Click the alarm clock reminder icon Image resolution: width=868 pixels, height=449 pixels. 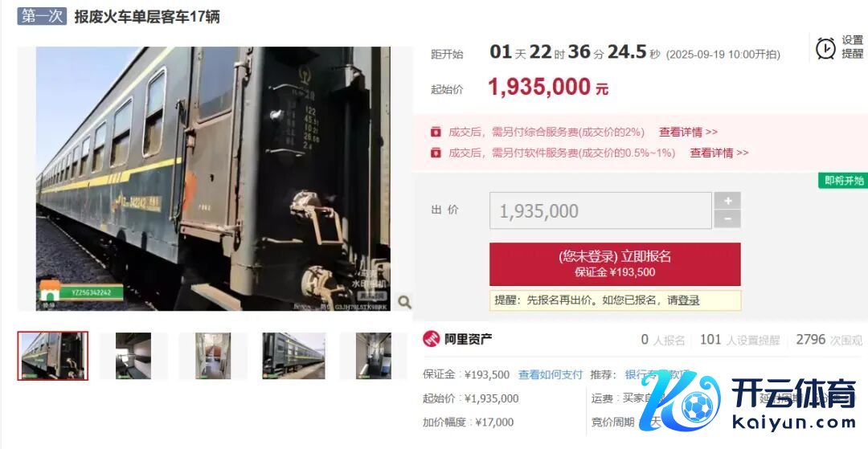[825, 48]
